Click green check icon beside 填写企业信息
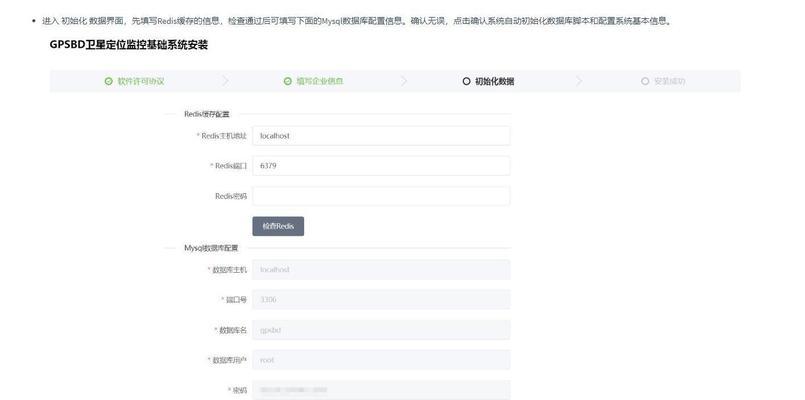The image size is (805, 400). point(288,81)
